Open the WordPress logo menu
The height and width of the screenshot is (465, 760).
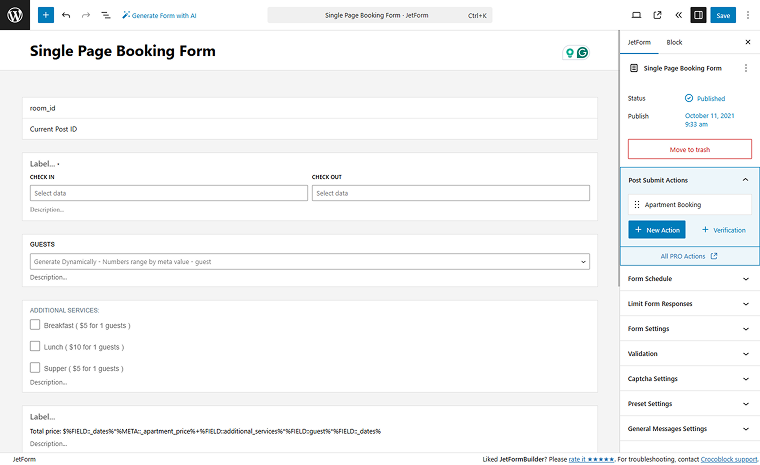[x=15, y=15]
